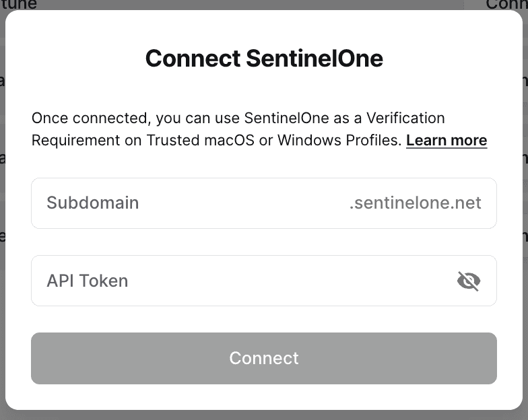This screenshot has height=420, width=528.
Task: Click the .sentinelone.net domain suffix
Action: point(415,203)
